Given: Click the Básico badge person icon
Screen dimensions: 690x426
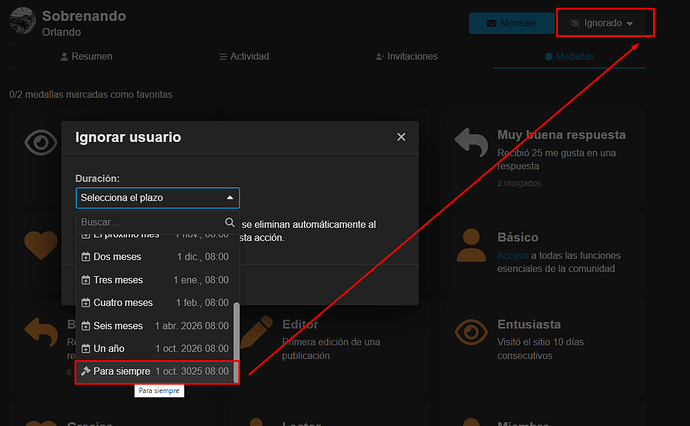Looking at the screenshot, I should 471,246.
